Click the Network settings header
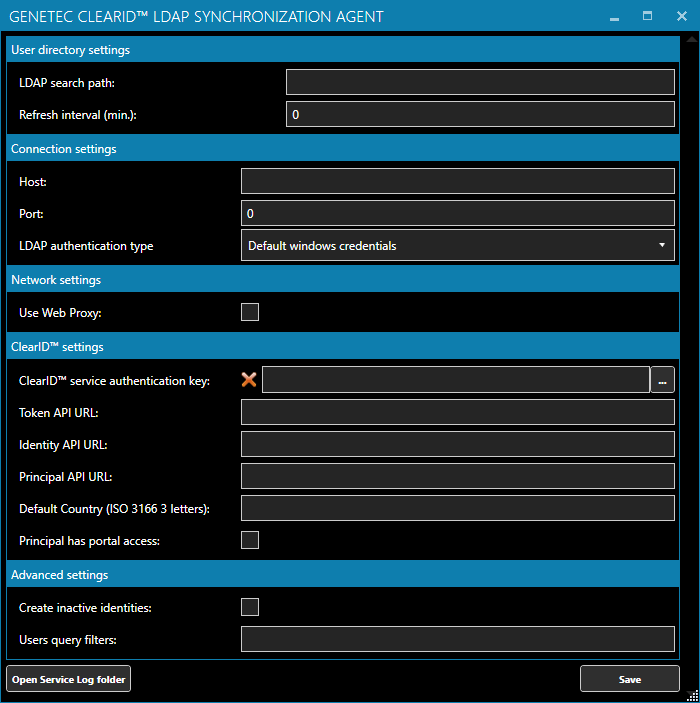Screen dimensions: 700x703 pyautogui.click(x=343, y=279)
